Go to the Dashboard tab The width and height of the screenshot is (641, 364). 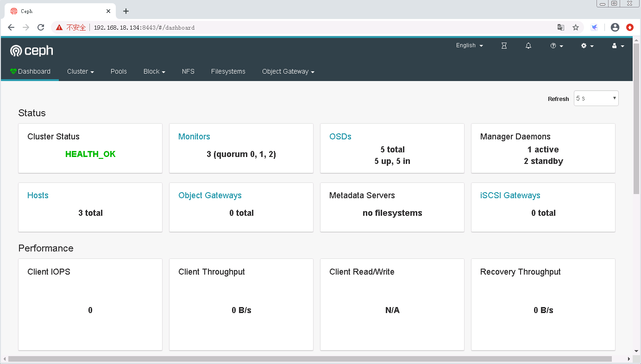[x=30, y=71]
